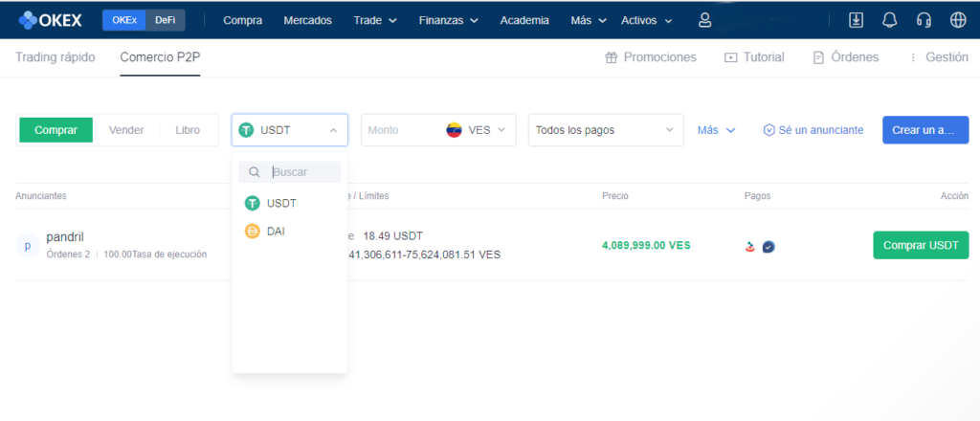The image size is (980, 421).
Task: Click the Monto amount input field
Action: [x=400, y=130]
